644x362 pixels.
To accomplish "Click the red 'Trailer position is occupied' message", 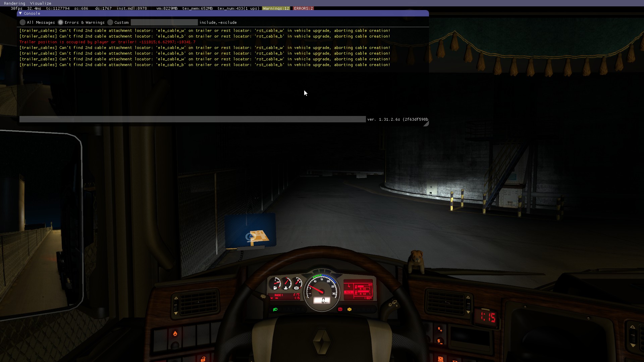I will point(107,42).
